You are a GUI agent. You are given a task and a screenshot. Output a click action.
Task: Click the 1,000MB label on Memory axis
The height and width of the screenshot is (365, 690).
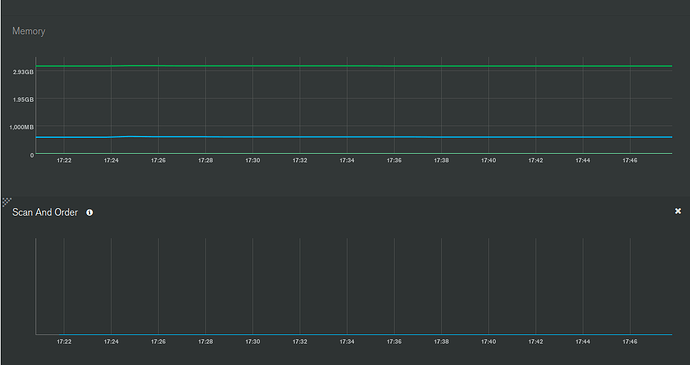click(x=22, y=127)
